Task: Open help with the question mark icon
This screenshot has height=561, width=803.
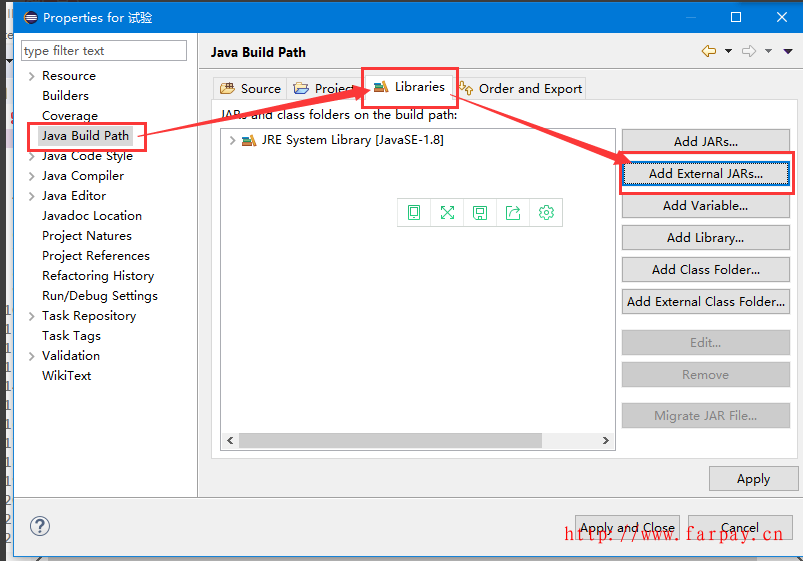Action: click(40, 526)
